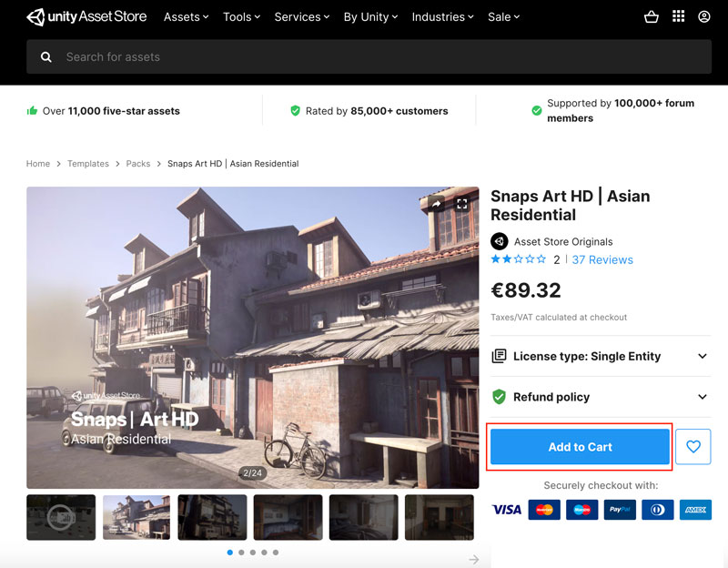Screen dimensions: 728x568
Task: Click 'Securely checkout with:' text
Action: (601, 485)
